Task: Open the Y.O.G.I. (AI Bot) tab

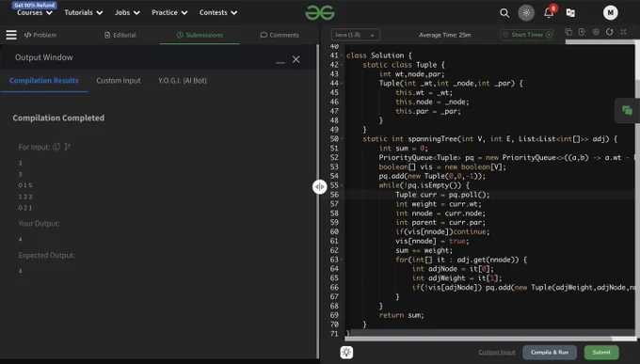Action: [x=183, y=81]
